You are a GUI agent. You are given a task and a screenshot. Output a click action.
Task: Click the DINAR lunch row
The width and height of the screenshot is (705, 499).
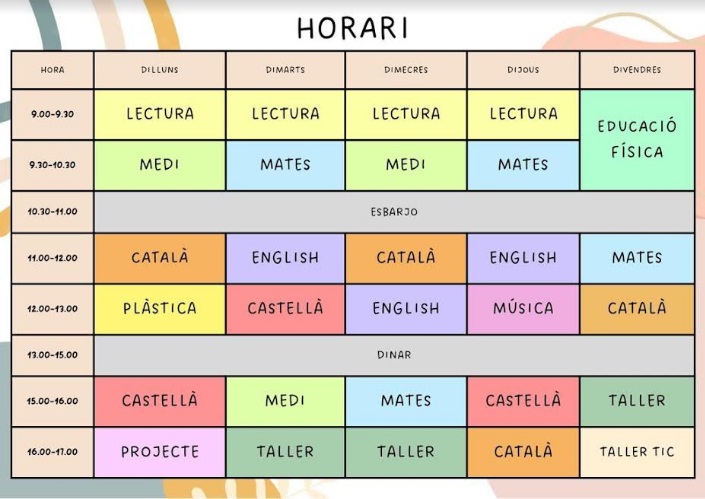(394, 355)
